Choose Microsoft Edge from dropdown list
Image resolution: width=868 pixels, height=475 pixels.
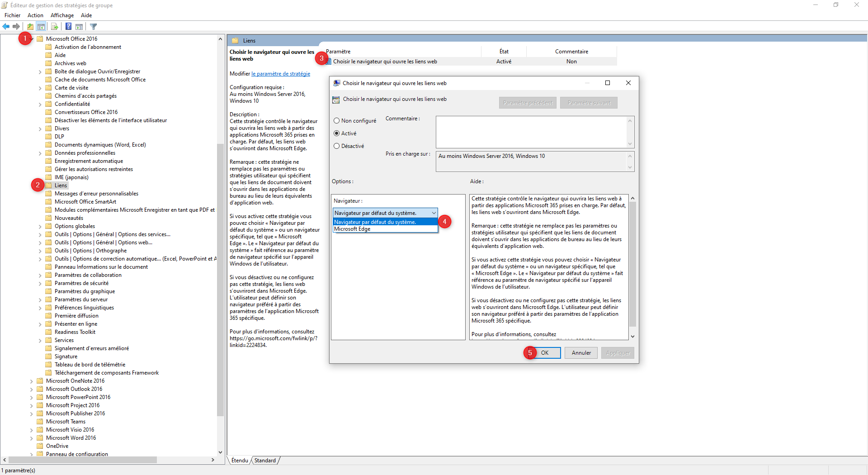click(x=385, y=229)
